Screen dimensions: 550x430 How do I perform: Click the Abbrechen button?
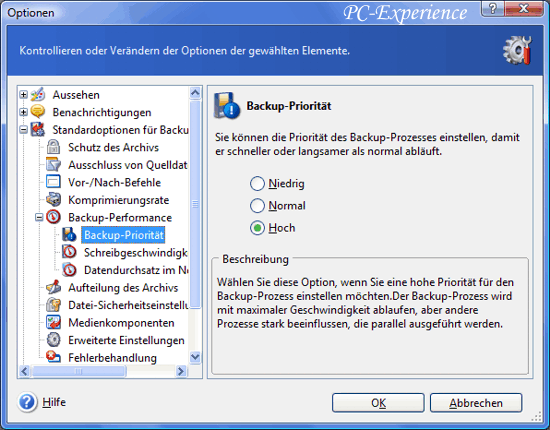tap(476, 403)
